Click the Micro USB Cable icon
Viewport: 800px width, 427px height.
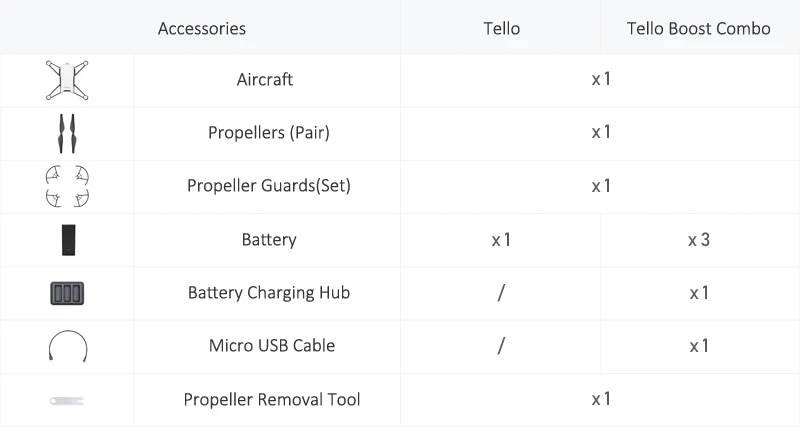67,346
